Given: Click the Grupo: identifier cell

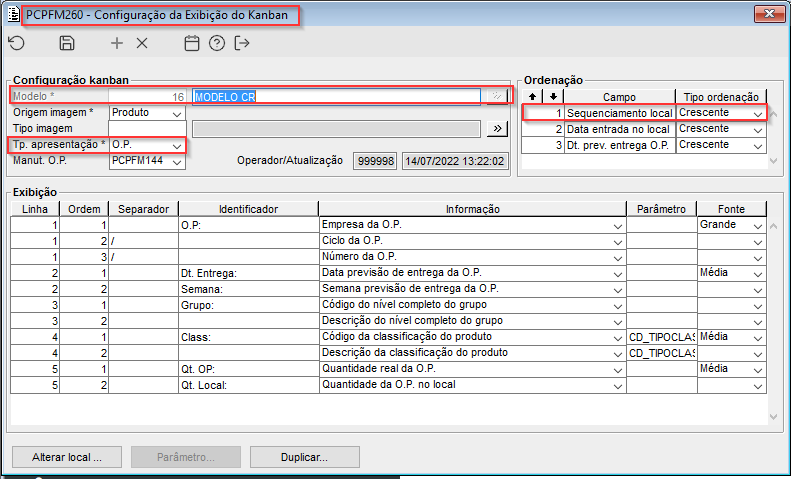Looking at the screenshot, I should click(x=249, y=305).
